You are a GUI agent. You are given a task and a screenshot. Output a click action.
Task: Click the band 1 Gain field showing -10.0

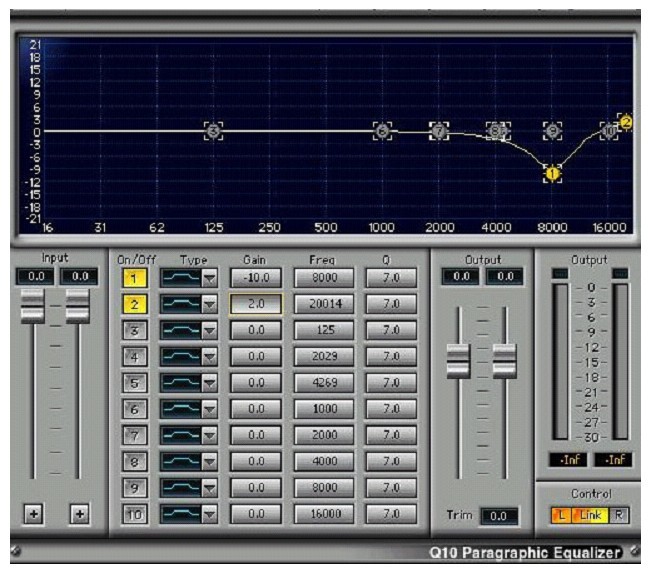coord(255,277)
